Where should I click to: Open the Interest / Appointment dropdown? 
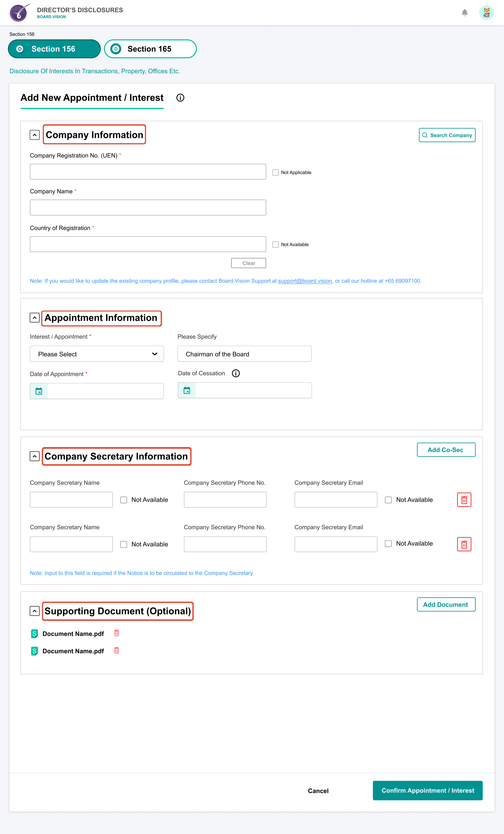tap(97, 354)
